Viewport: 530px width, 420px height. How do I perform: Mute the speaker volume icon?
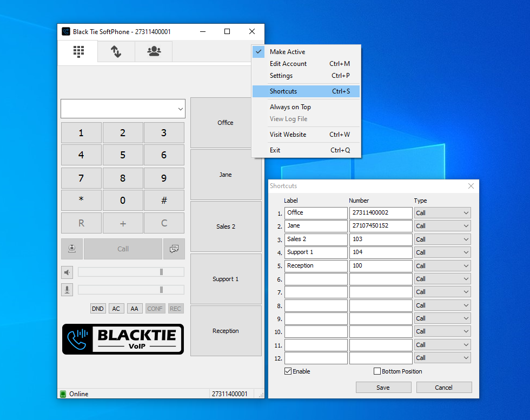coord(67,272)
